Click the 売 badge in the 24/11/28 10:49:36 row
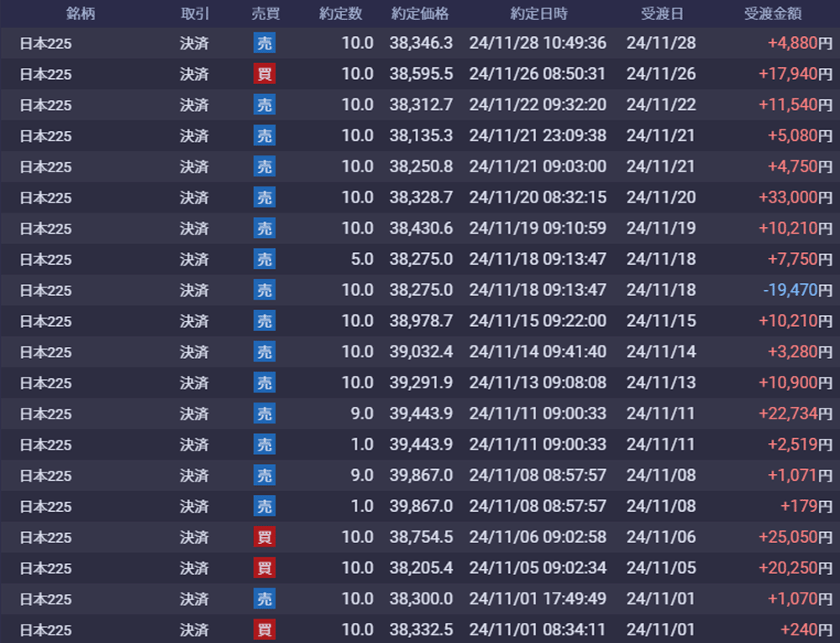The width and height of the screenshot is (840, 643). pyautogui.click(x=265, y=43)
